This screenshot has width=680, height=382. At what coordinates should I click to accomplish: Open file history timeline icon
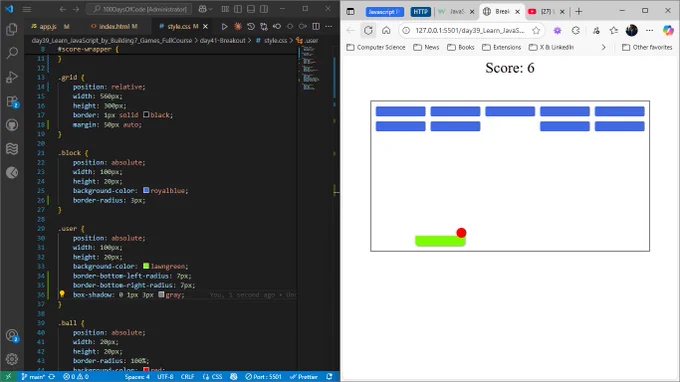coord(251,26)
